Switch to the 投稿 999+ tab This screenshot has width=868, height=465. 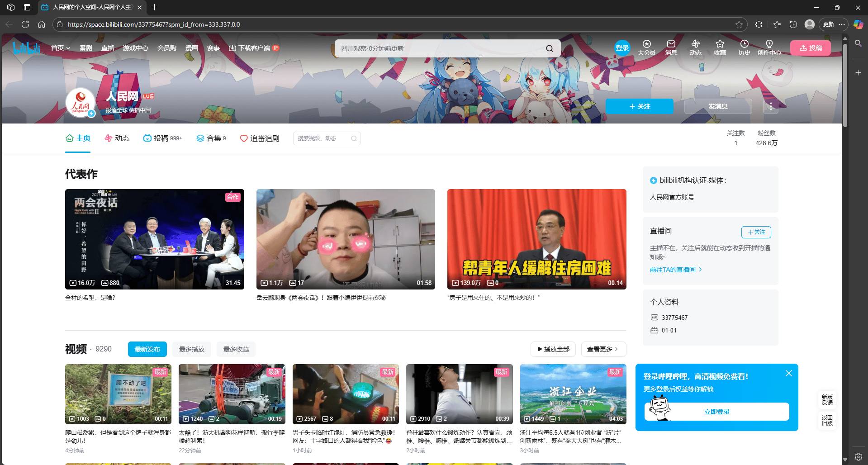[x=162, y=138]
